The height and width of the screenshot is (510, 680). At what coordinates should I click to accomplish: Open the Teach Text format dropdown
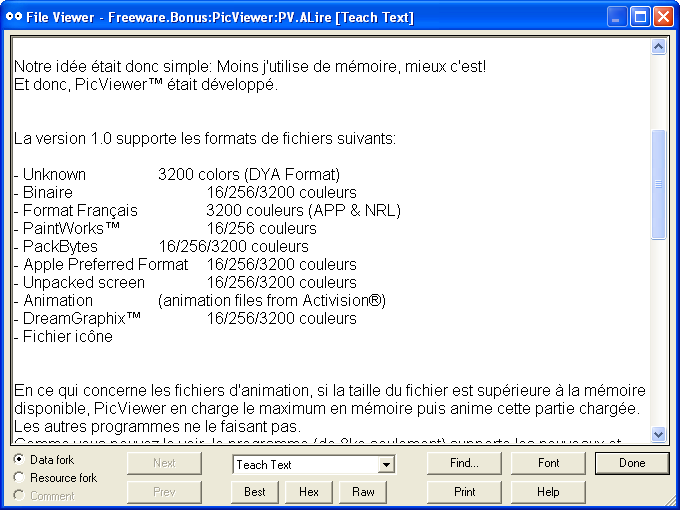coord(386,464)
